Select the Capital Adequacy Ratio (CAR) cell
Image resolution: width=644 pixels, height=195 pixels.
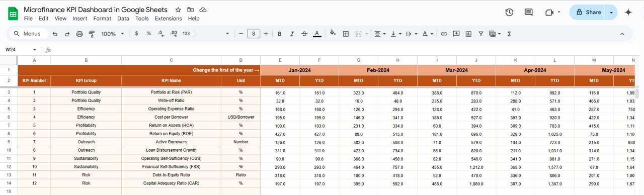point(171,183)
